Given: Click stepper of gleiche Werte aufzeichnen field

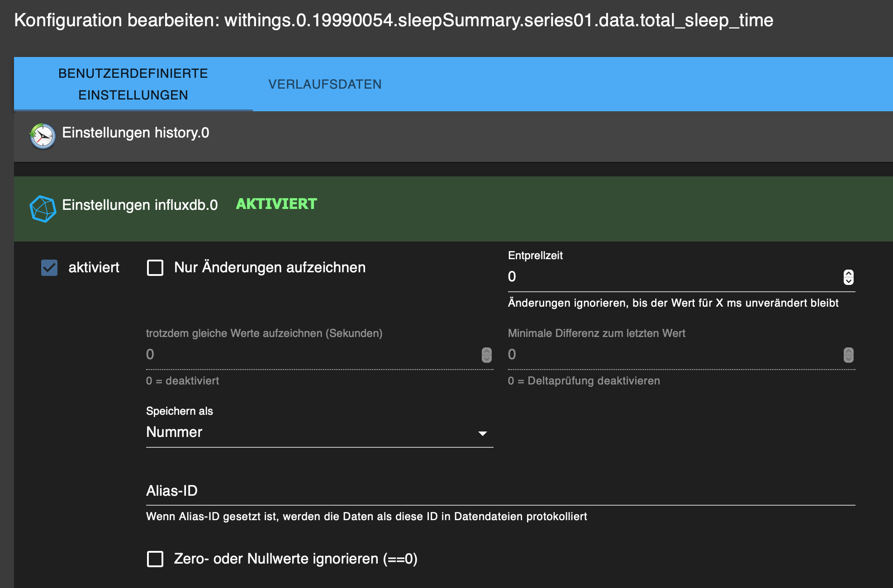Looking at the screenshot, I should [x=487, y=355].
